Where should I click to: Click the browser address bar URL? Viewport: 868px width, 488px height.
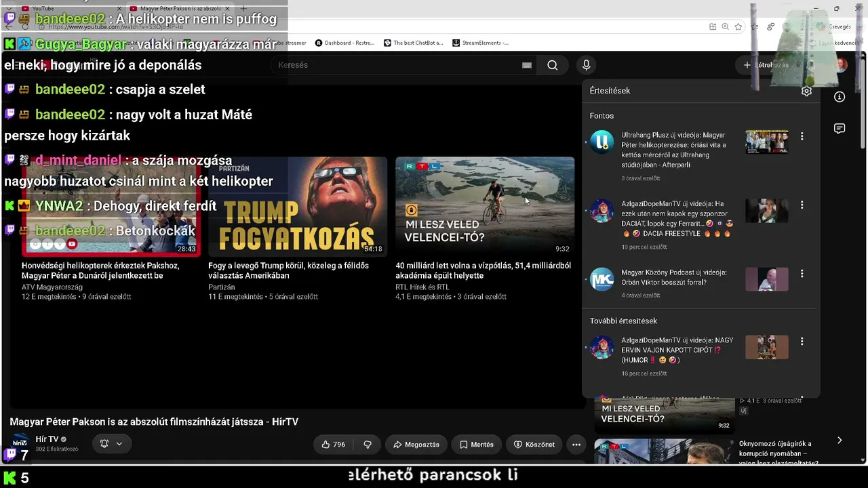(115, 26)
